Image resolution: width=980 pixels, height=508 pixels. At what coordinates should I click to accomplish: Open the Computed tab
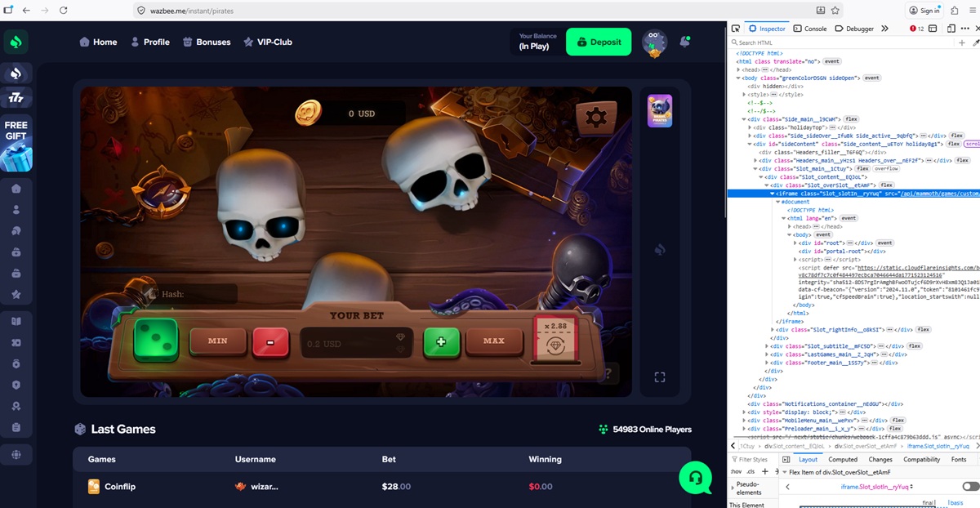coord(843,460)
